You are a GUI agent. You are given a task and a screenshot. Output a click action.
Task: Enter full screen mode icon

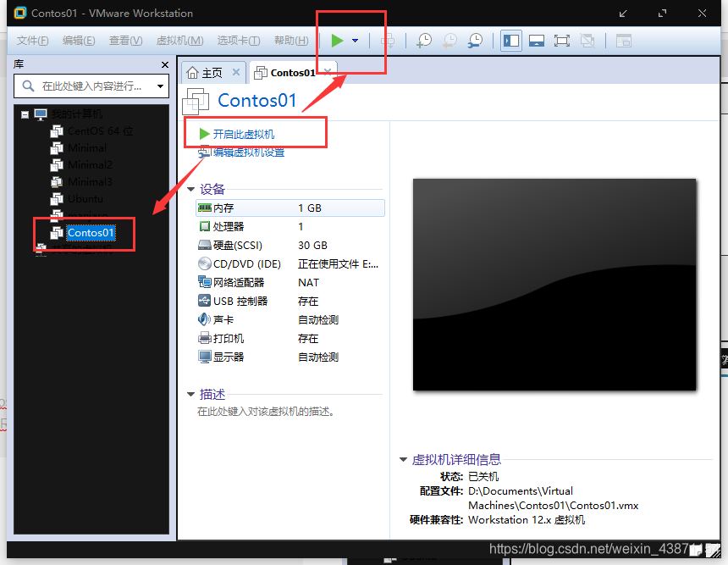tap(562, 41)
